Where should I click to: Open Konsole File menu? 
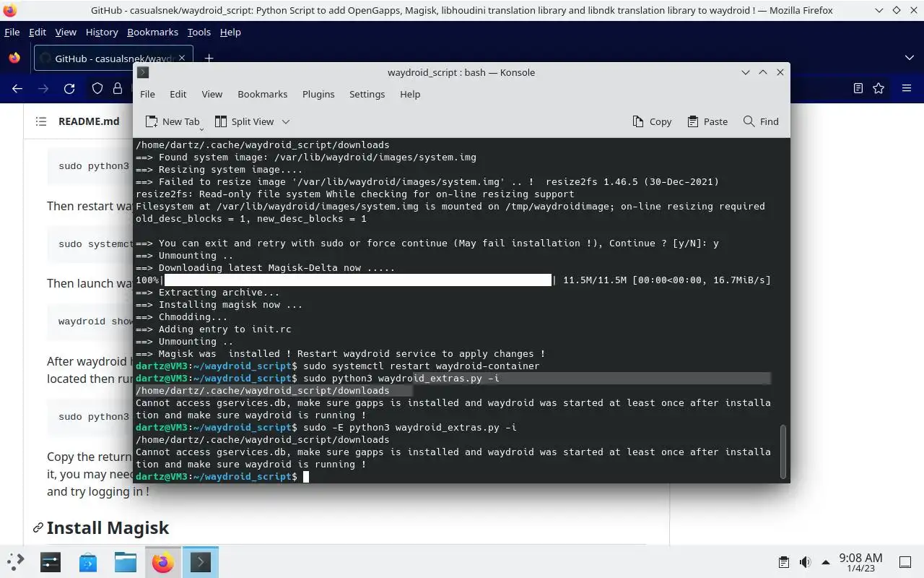[x=147, y=94]
